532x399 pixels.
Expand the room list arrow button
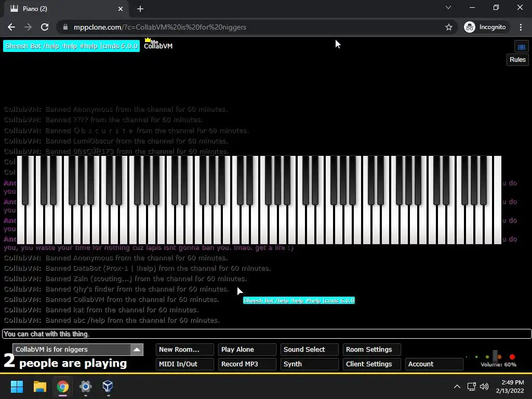pos(137,350)
